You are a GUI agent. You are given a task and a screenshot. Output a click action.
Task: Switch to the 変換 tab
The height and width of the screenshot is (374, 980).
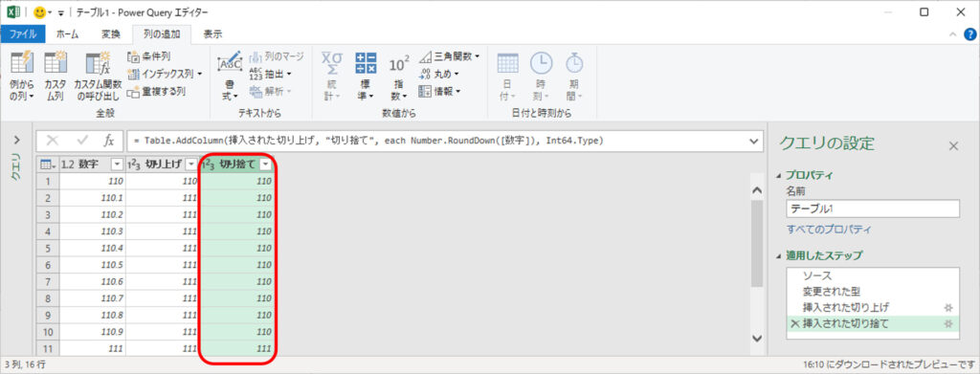tap(110, 34)
